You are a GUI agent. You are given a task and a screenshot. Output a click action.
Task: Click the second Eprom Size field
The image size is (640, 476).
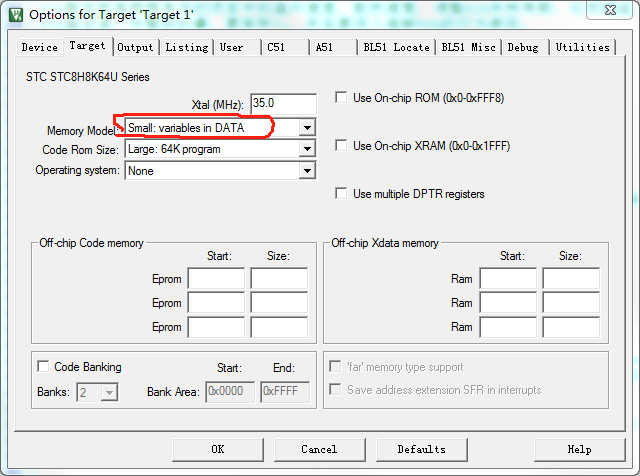279,303
